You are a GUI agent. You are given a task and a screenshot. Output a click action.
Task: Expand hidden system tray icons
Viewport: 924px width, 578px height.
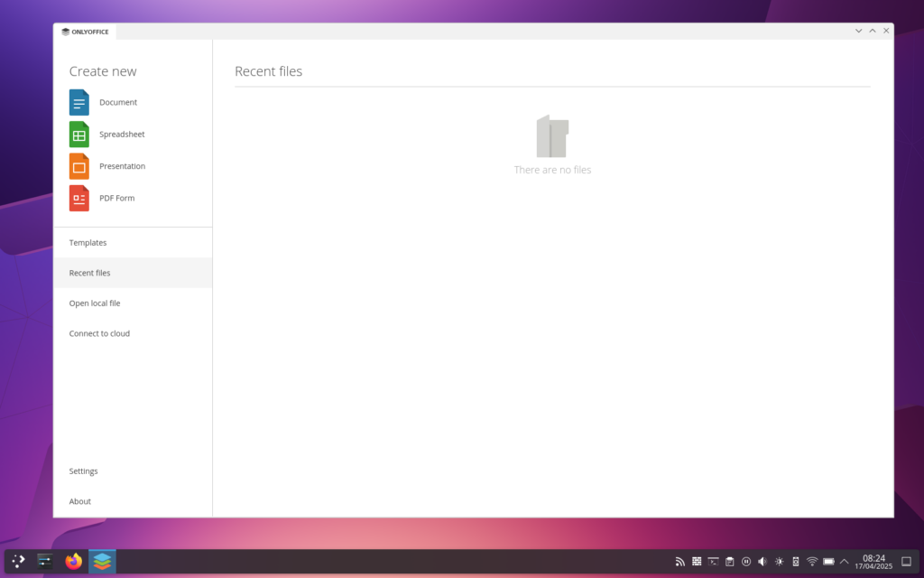[844, 562]
